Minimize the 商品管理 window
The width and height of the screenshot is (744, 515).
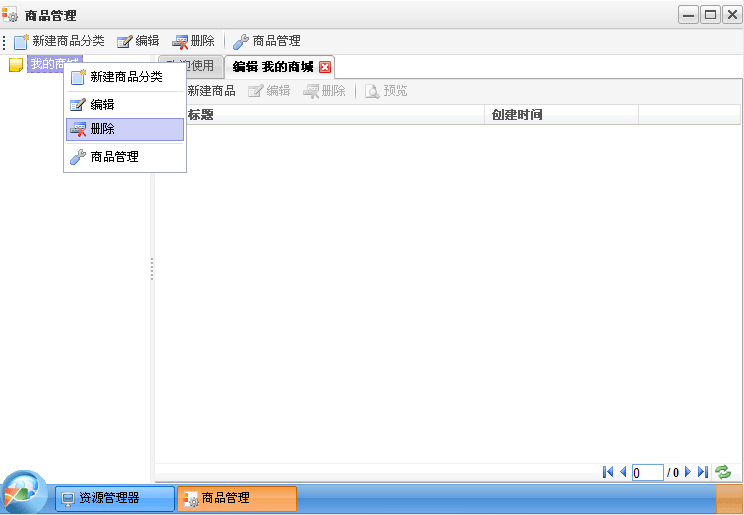[x=688, y=15]
